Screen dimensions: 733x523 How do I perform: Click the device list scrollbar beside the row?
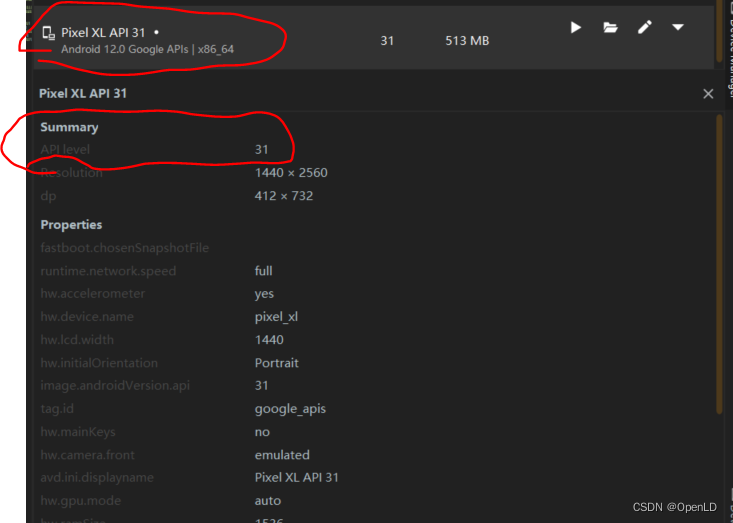[x=719, y=31]
